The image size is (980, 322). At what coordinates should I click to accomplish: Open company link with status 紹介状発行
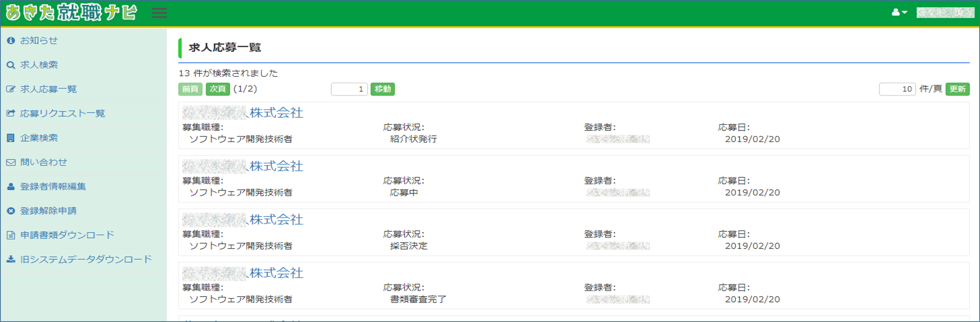(243, 113)
